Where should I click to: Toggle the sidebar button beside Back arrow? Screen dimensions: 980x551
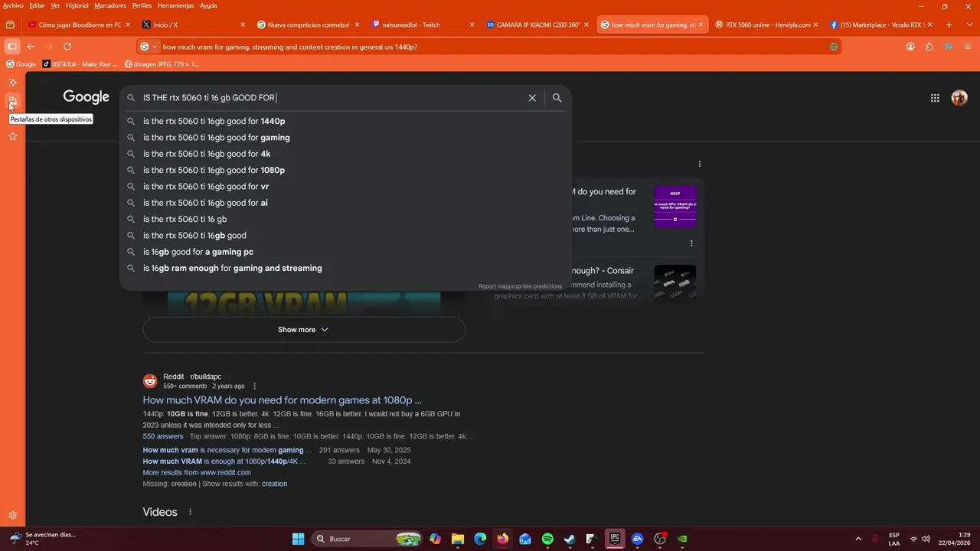point(11,47)
